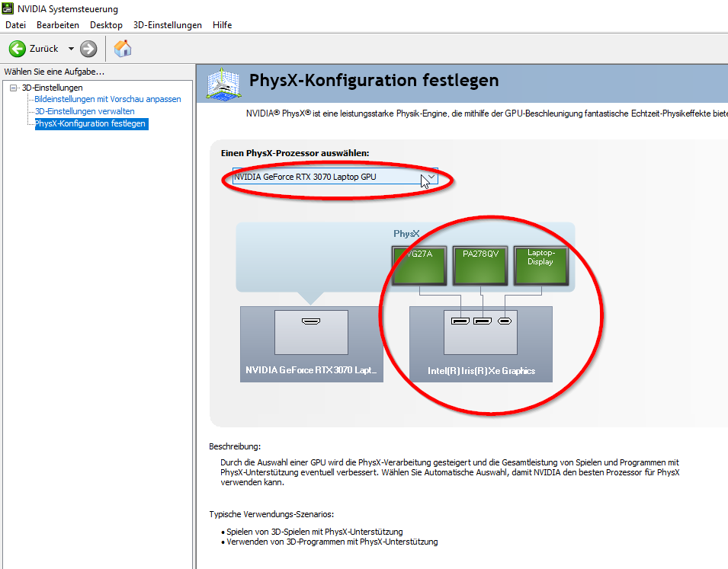Open the PhysX-Prozessor dropdown
The image size is (728, 569).
(x=335, y=177)
